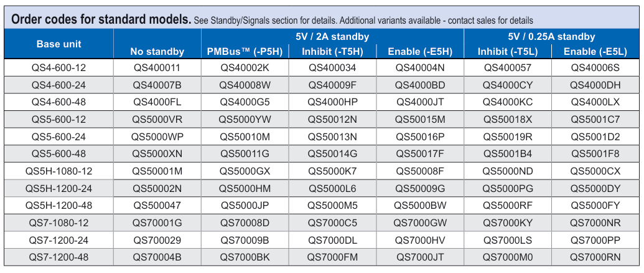Select order code QS7000RN
Viewport: 644px width, 273px height.
(x=595, y=258)
